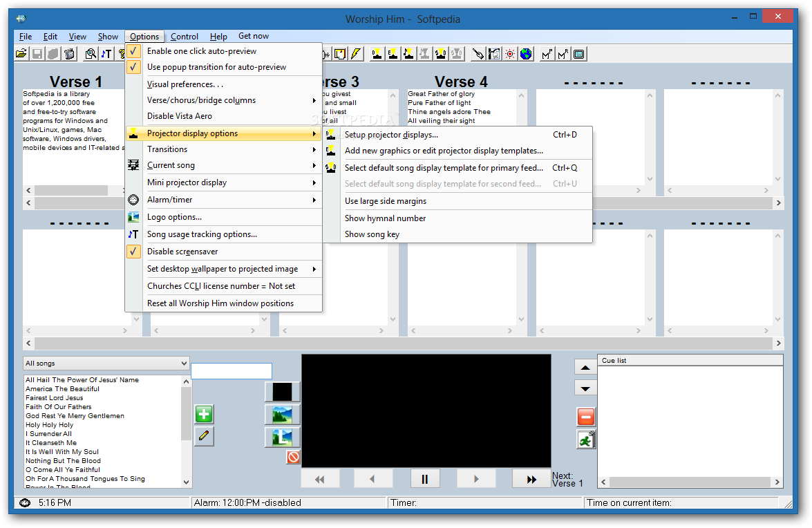Screen dimensions: 812x528
Task: Open the Show menu
Action: click(x=108, y=36)
